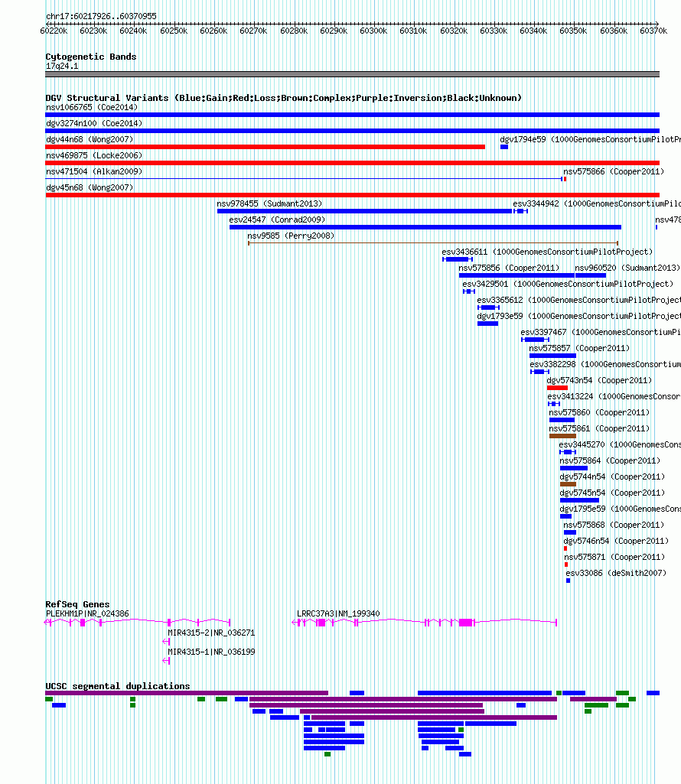Image resolution: width=681 pixels, height=784 pixels.
Task: Open nsv575866 (Cooper2011) label
Action: (614, 171)
